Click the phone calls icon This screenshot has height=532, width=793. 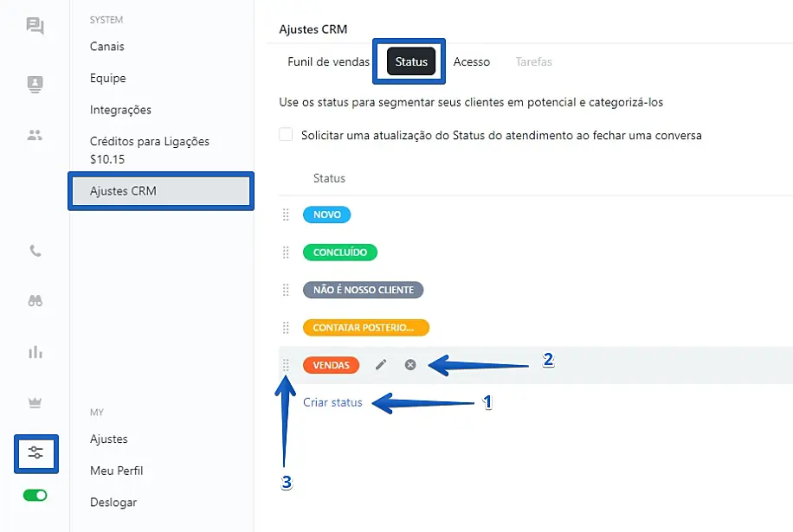[x=35, y=252]
